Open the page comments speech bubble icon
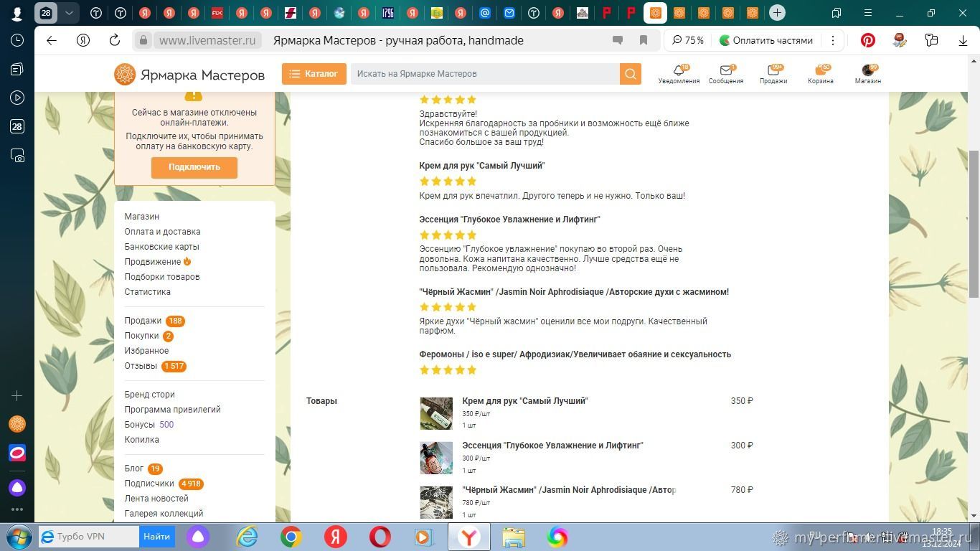The height and width of the screenshot is (551, 980). pos(617,41)
